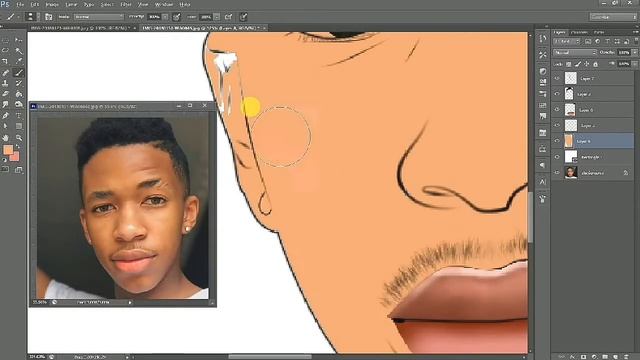
Task: Select the Move tool
Action: click(x=18, y=40)
